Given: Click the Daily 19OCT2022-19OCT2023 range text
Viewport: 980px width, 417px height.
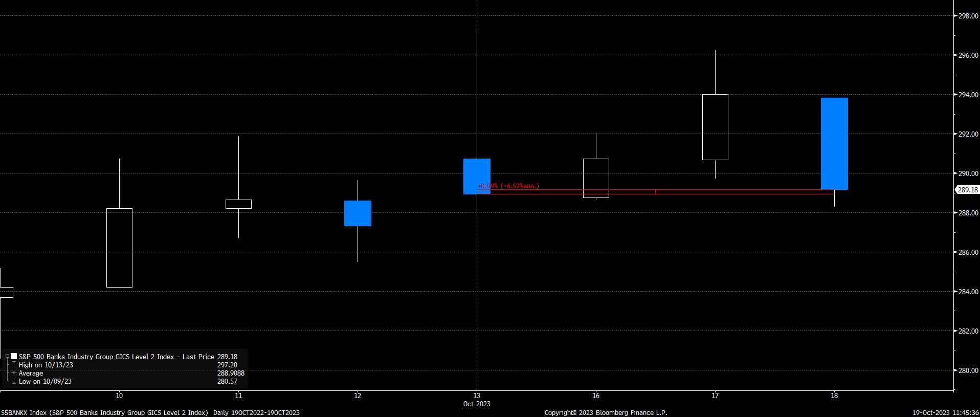Looking at the screenshot, I should [256, 412].
